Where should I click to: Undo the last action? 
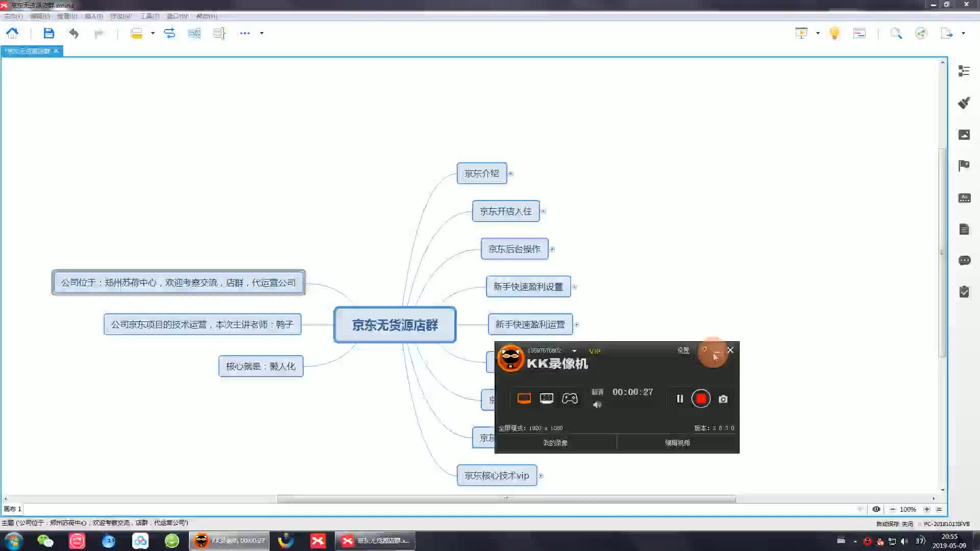click(74, 34)
